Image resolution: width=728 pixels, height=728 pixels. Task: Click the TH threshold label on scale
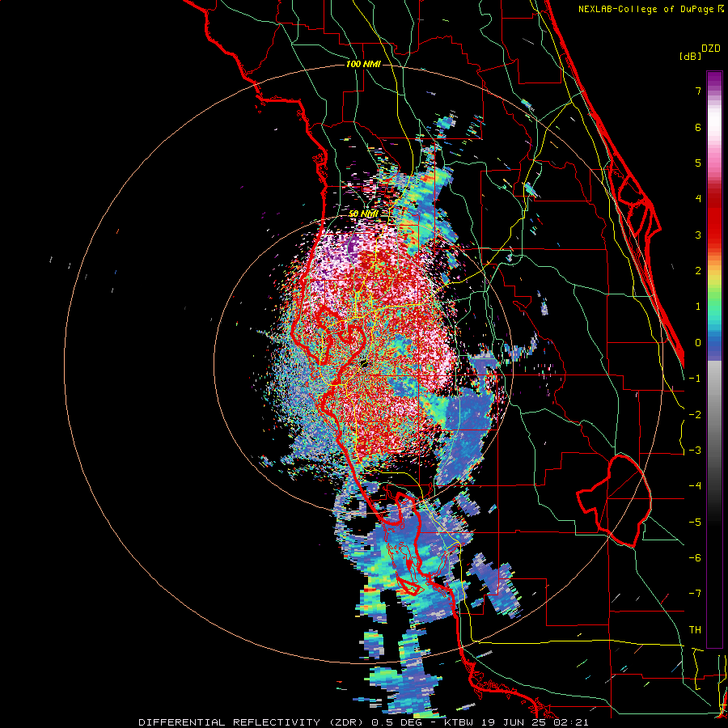695,630
